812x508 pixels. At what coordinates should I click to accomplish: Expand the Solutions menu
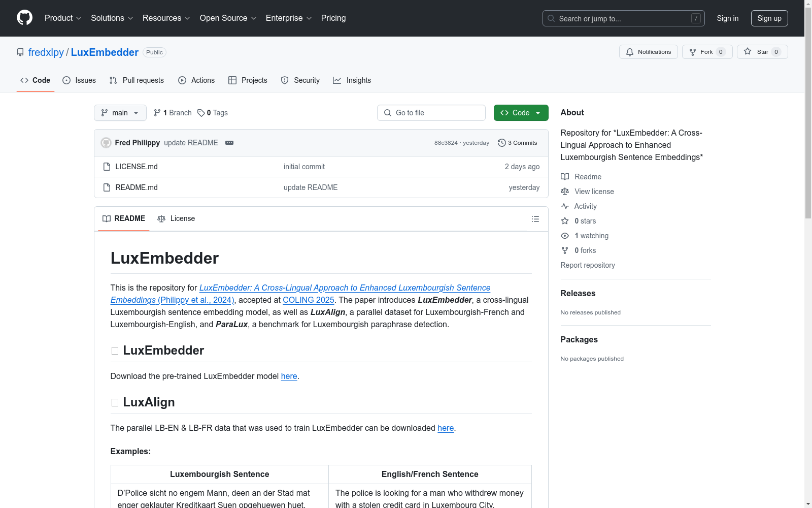112,18
